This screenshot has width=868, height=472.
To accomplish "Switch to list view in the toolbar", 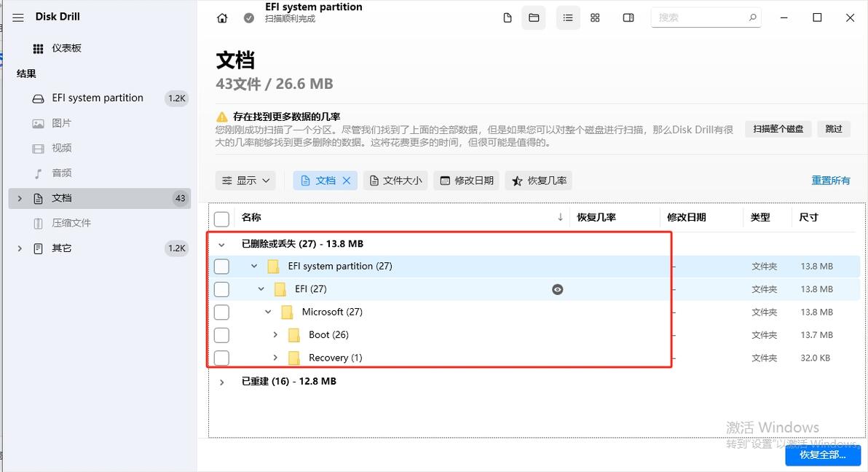I will (568, 17).
